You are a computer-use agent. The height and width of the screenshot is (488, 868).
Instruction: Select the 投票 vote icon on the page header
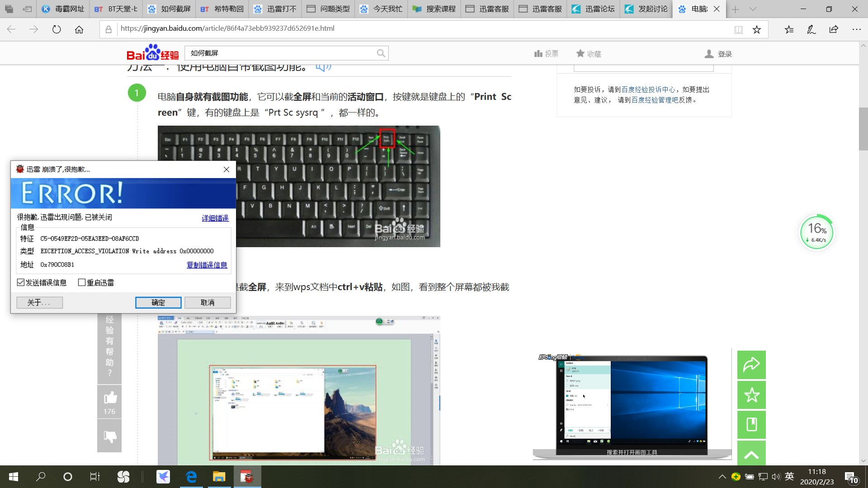(x=539, y=53)
